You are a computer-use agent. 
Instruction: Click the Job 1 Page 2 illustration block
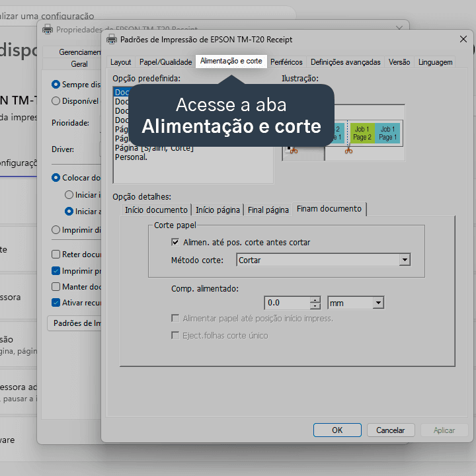click(362, 134)
